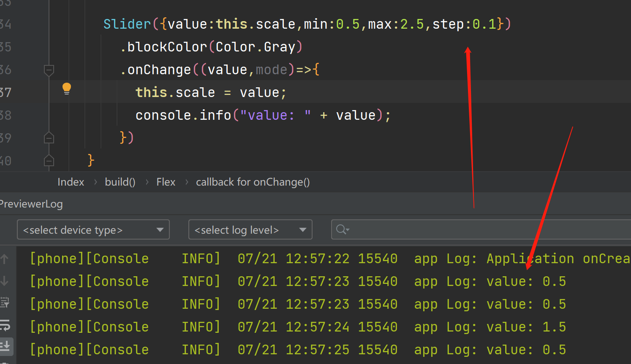Collapse the onChange fold marker at line 36

(49, 70)
